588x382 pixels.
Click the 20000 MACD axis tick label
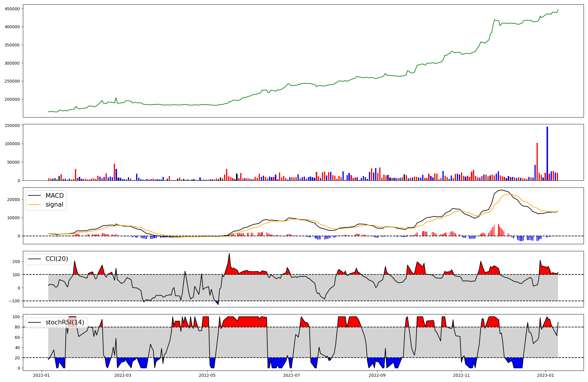pos(14,200)
